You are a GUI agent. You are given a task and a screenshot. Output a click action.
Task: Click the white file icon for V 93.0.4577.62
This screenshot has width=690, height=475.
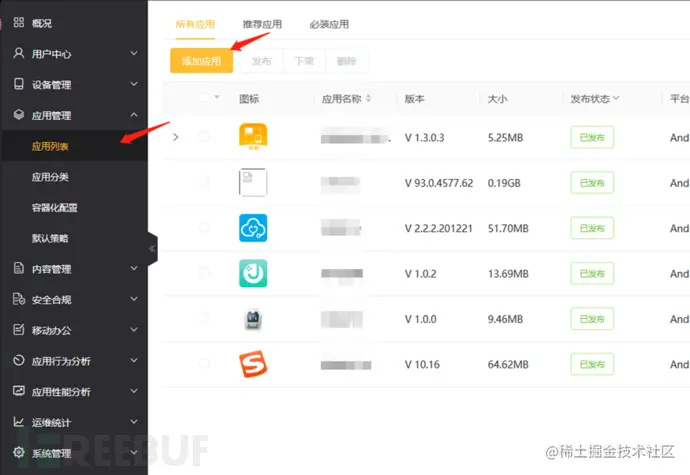253,182
